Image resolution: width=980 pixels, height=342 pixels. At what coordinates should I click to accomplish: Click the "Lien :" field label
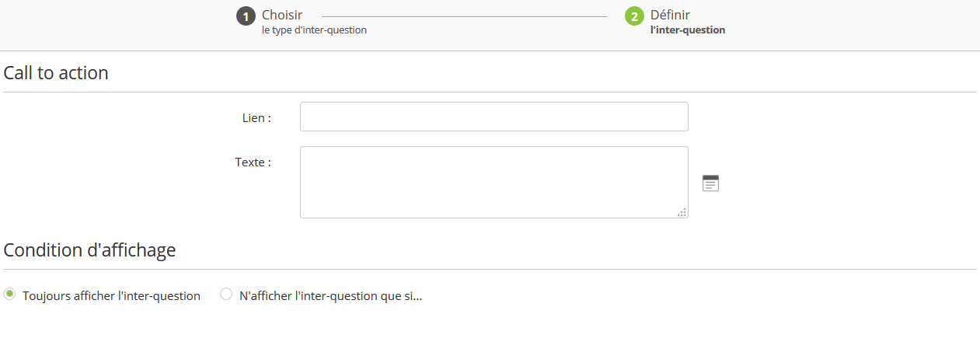[256, 118]
